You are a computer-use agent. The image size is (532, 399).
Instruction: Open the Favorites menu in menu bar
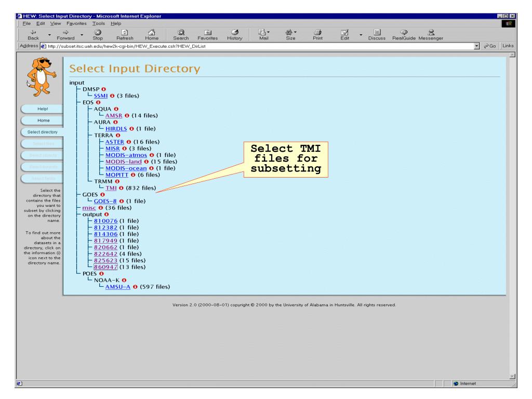[x=76, y=24]
